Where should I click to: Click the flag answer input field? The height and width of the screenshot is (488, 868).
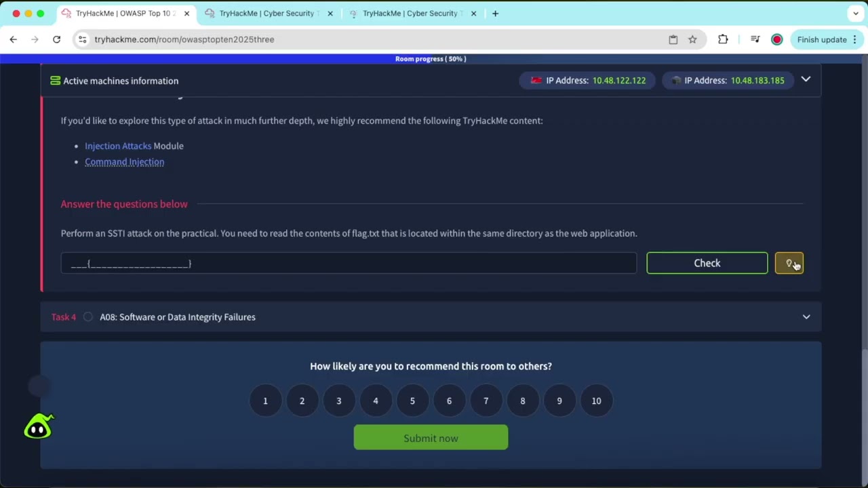[349, 263]
